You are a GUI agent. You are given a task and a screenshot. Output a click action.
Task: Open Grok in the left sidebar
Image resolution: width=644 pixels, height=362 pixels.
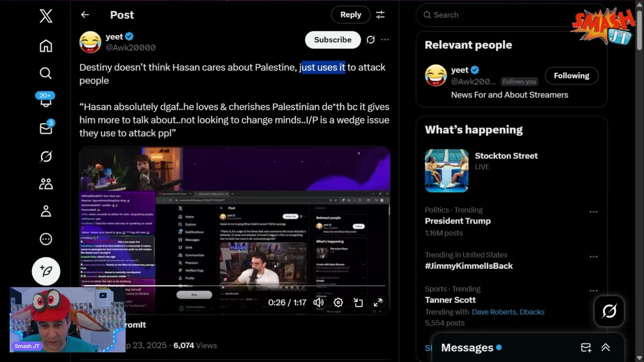click(46, 157)
